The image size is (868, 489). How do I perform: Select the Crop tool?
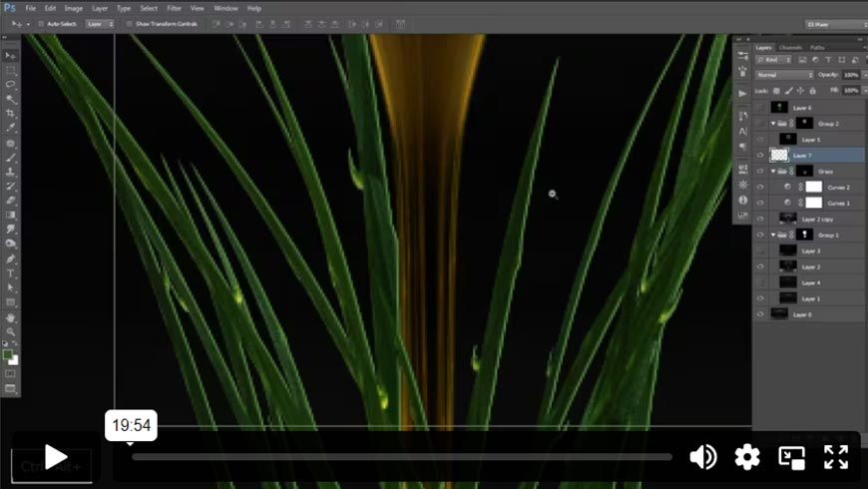click(11, 114)
